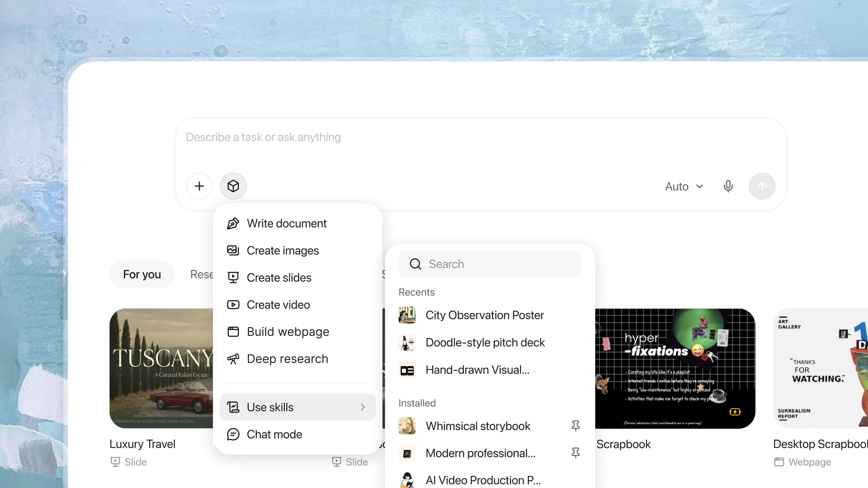868x488 pixels.
Task: Click the skills Search field
Action: click(x=490, y=264)
